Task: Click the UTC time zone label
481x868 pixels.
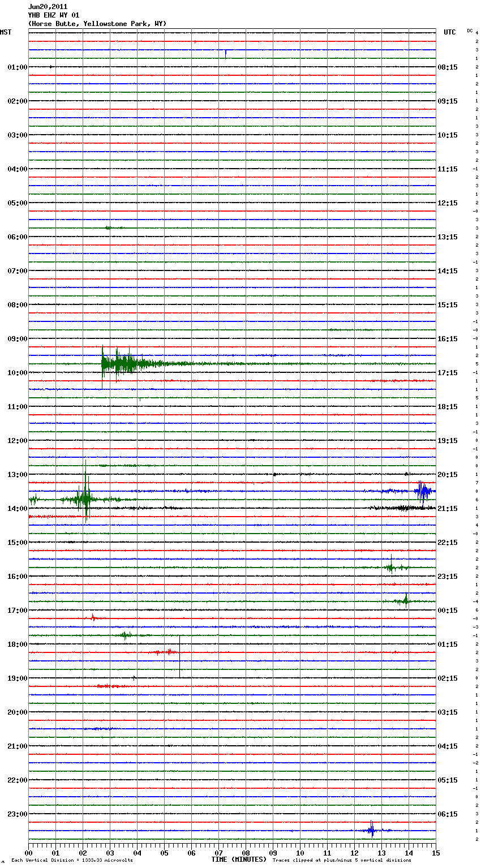Action: pos(450,32)
